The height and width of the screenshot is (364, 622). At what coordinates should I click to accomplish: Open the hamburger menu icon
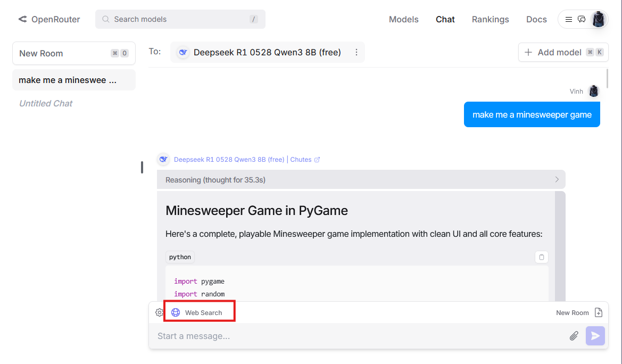click(568, 20)
